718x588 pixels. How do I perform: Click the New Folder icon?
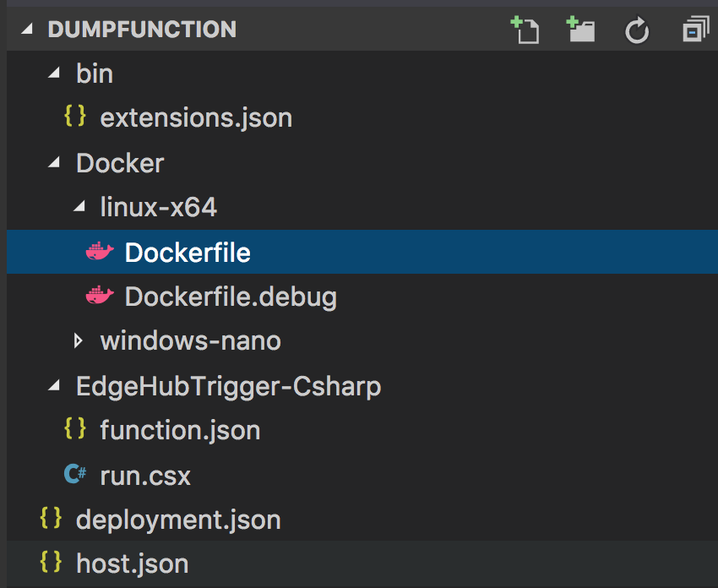580,30
